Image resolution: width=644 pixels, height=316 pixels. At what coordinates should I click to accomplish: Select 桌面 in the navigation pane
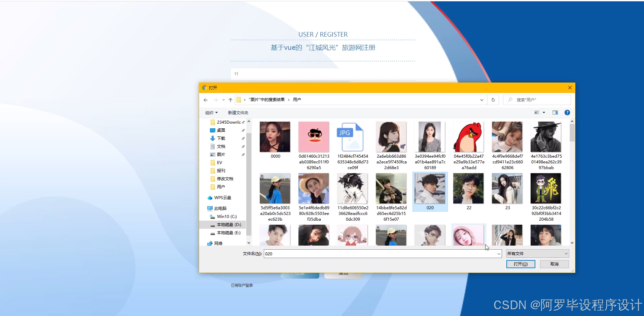pyautogui.click(x=221, y=130)
